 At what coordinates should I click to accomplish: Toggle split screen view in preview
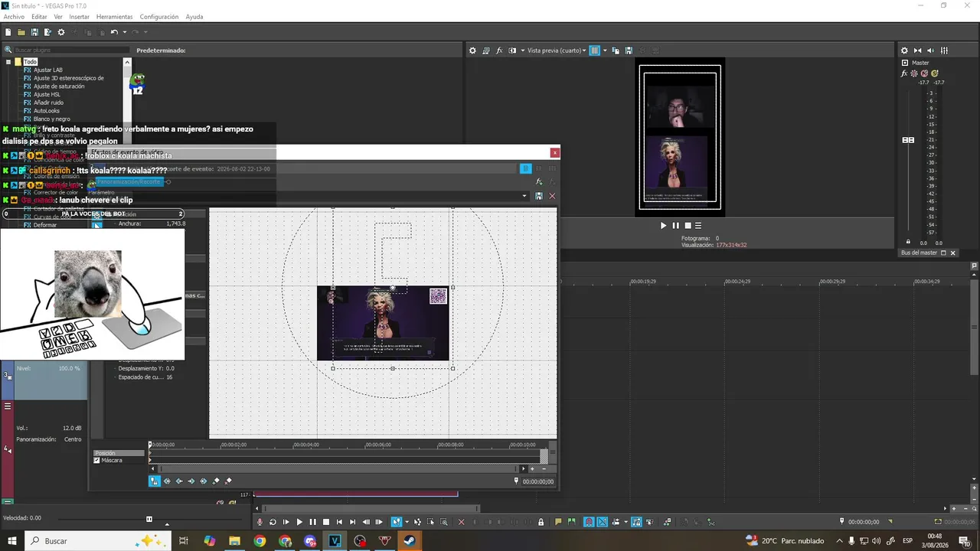512,51
